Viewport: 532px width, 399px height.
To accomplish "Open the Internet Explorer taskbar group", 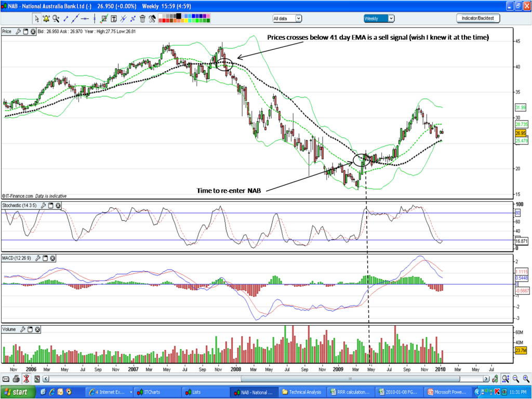I will coord(110,392).
